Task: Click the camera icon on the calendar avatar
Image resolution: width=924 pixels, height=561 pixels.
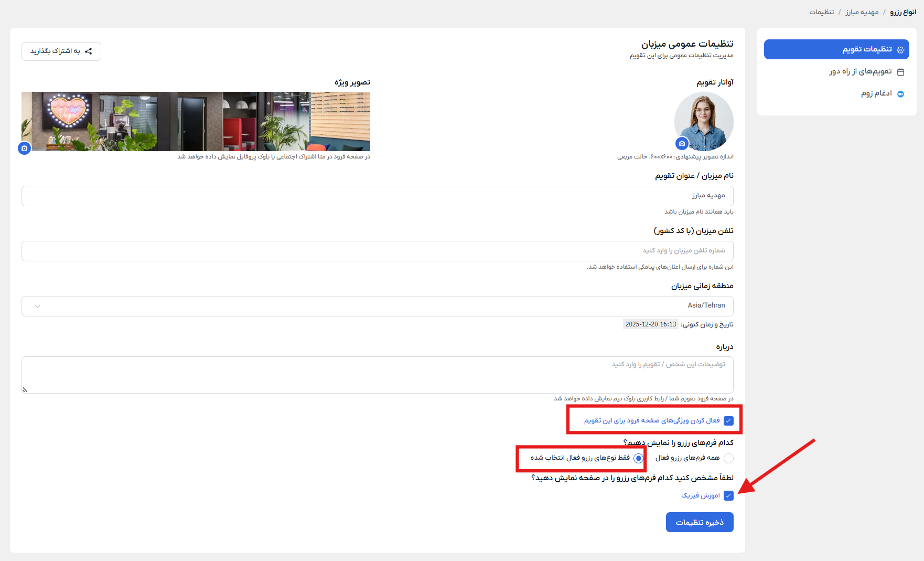Action: pyautogui.click(x=682, y=143)
